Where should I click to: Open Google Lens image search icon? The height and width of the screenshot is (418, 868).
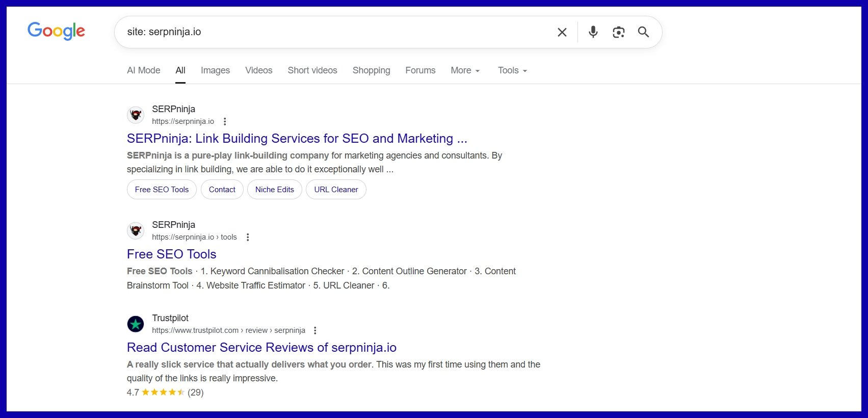coord(618,32)
